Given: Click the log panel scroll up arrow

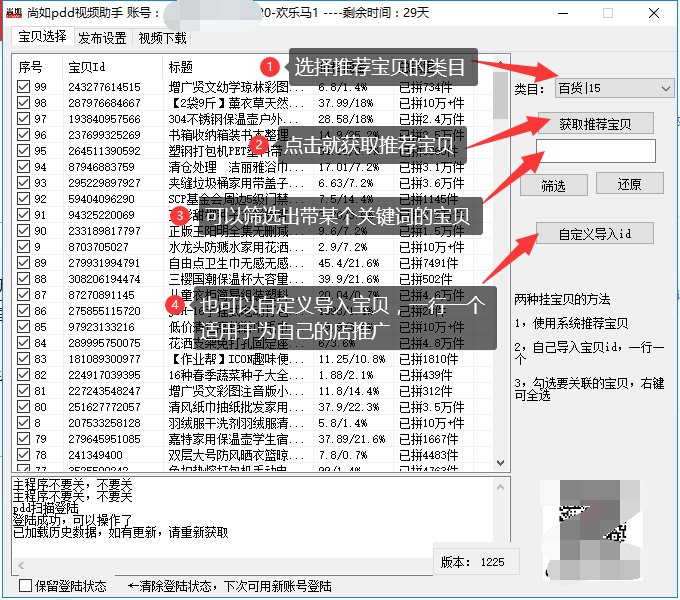Looking at the screenshot, I should coord(500,487).
